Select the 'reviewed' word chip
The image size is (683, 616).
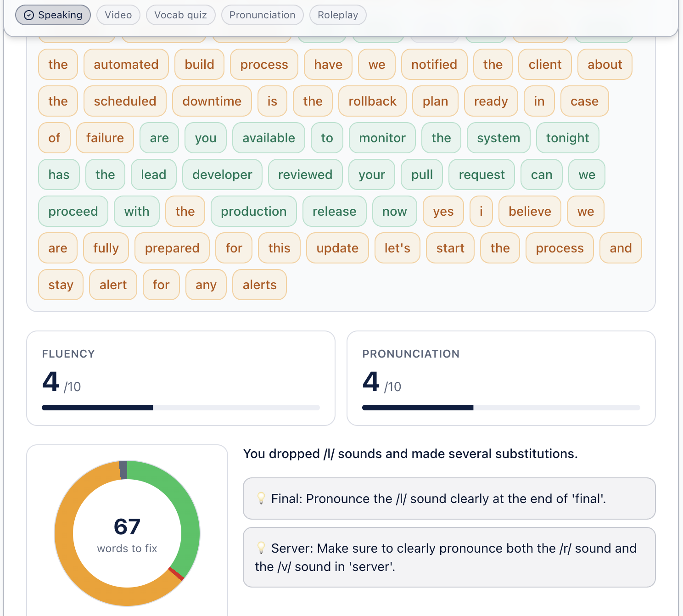click(x=305, y=174)
